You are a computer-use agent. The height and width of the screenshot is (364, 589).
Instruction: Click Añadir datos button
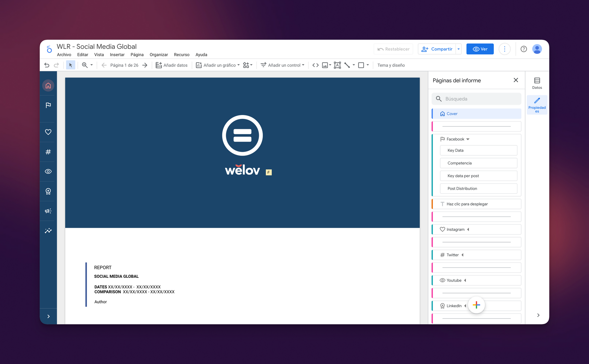pyautogui.click(x=171, y=65)
